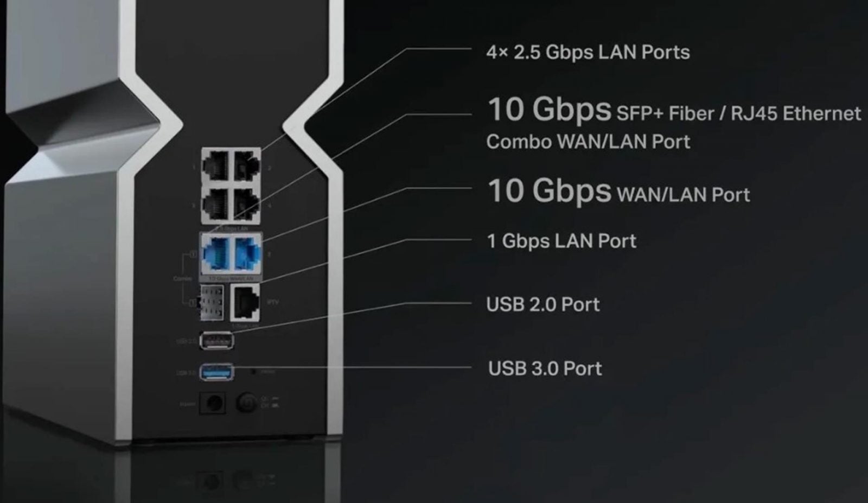Screen dimensions: 868x503
Task: Click LAN port 4 in gray block
Action: (246, 203)
